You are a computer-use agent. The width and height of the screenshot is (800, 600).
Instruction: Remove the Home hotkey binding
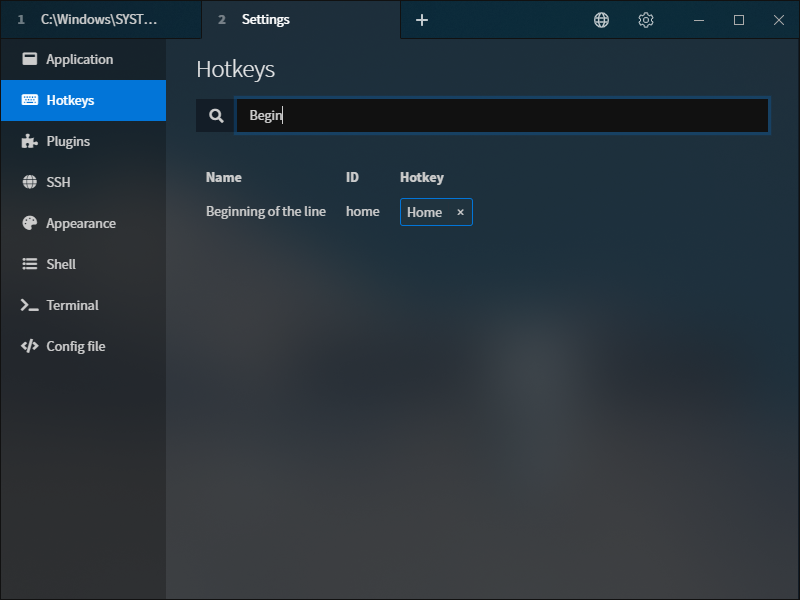(460, 212)
